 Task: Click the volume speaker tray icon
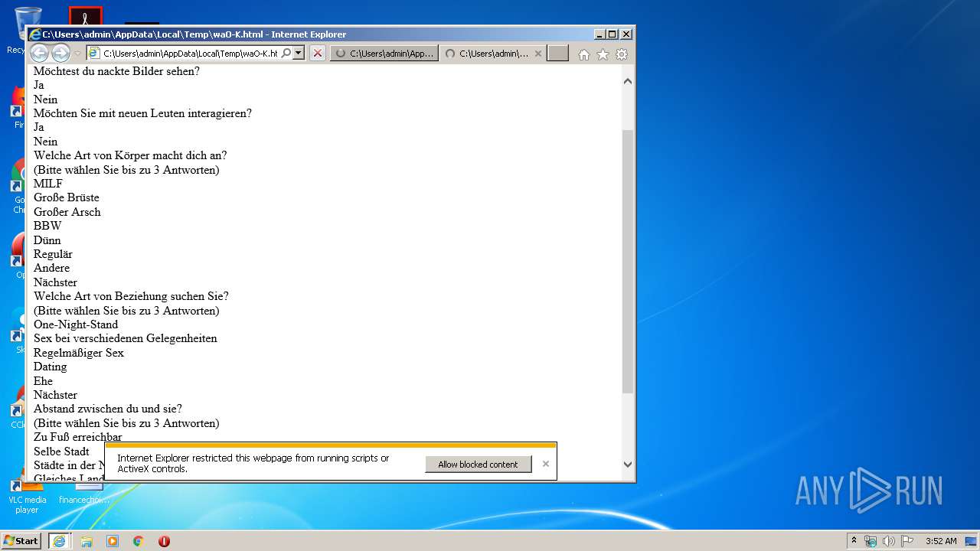point(888,541)
